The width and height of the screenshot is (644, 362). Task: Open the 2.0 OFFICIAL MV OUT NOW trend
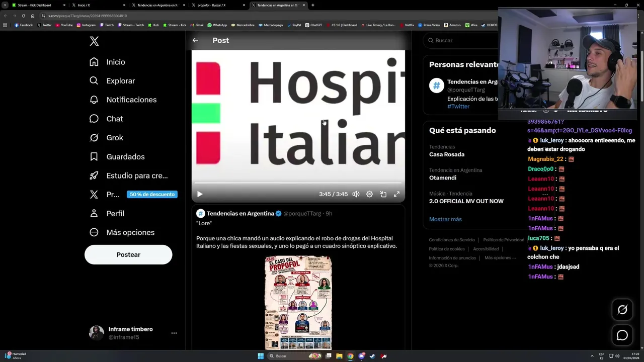(466, 201)
